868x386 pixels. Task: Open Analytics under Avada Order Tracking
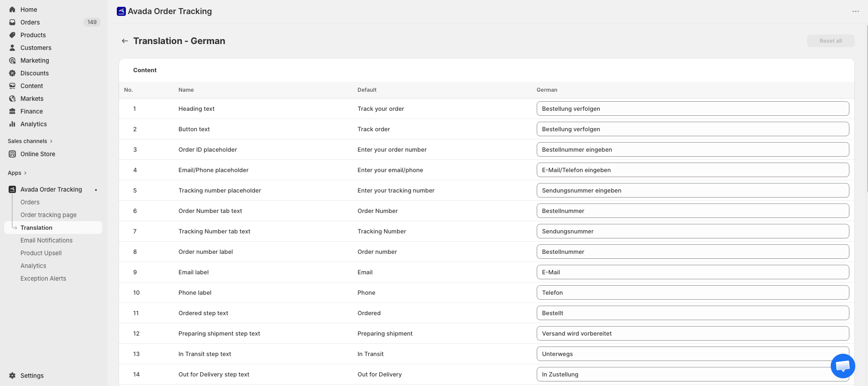(33, 266)
